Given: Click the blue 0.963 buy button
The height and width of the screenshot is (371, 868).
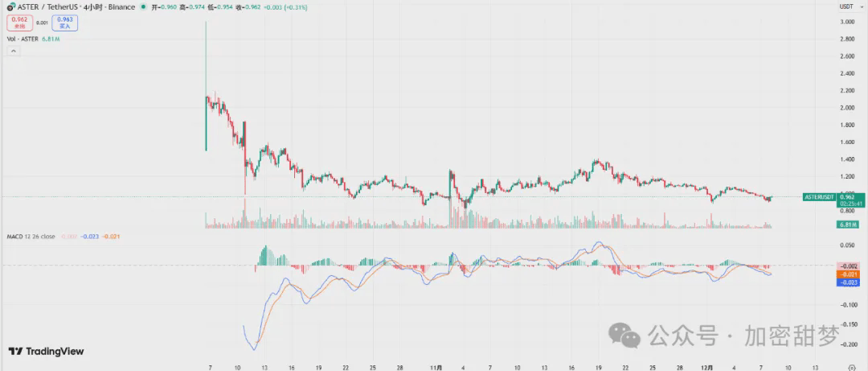Looking at the screenshot, I should click(65, 23).
